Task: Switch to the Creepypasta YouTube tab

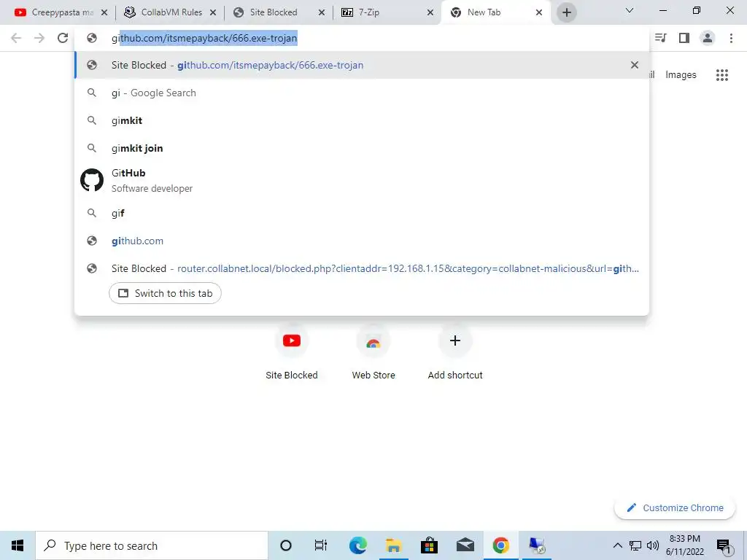Action: (54, 12)
